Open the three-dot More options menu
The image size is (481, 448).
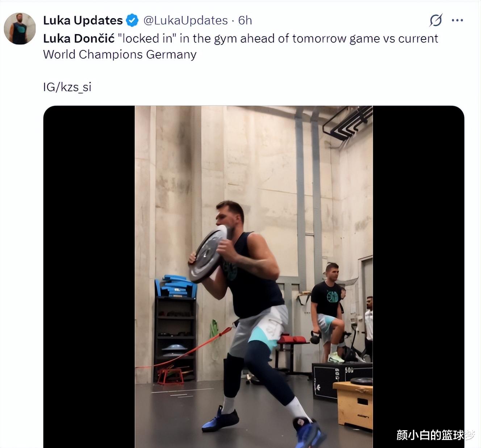457,20
